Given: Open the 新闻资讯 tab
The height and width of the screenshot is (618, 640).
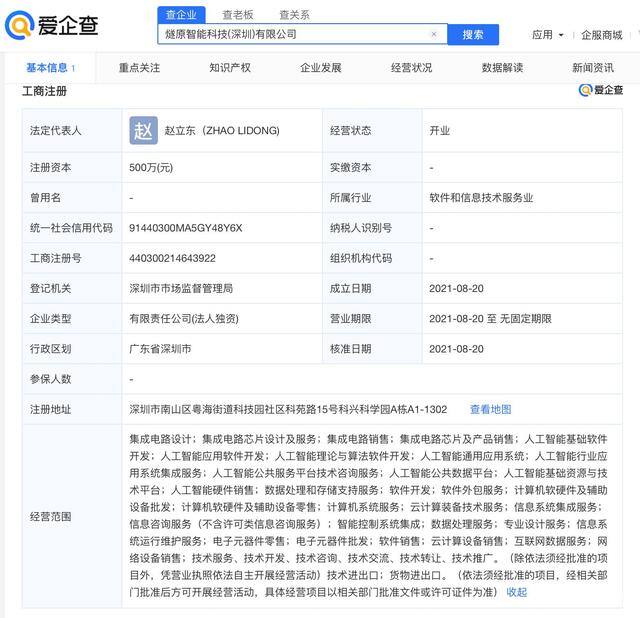Looking at the screenshot, I should point(593,68).
